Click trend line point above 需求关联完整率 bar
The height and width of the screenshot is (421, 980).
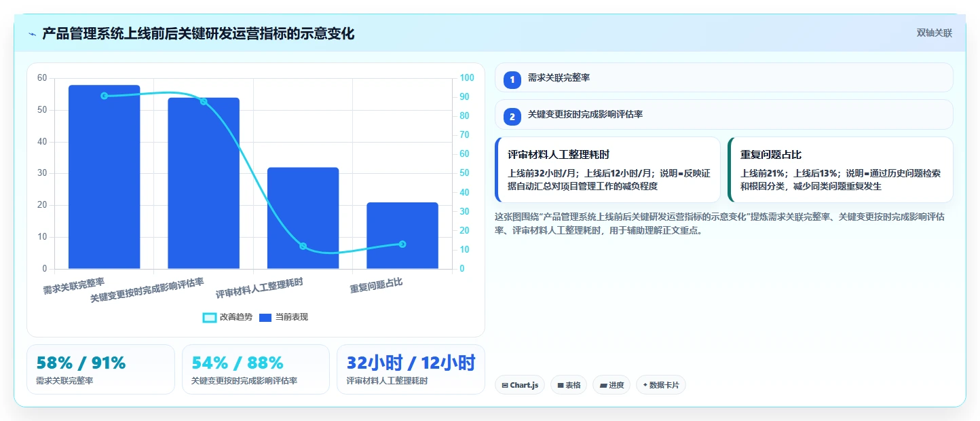pyautogui.click(x=104, y=96)
